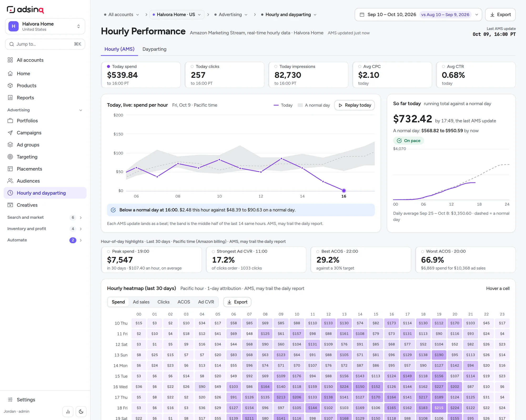Image resolution: width=526 pixels, height=420 pixels.
Task: Expand Search and market section
Action: click(x=45, y=217)
